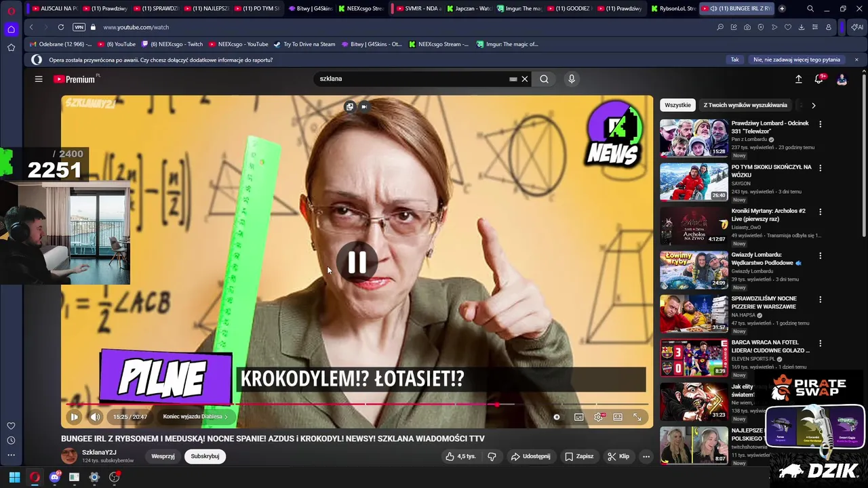Click the Opera pop-out video icon

349,106
